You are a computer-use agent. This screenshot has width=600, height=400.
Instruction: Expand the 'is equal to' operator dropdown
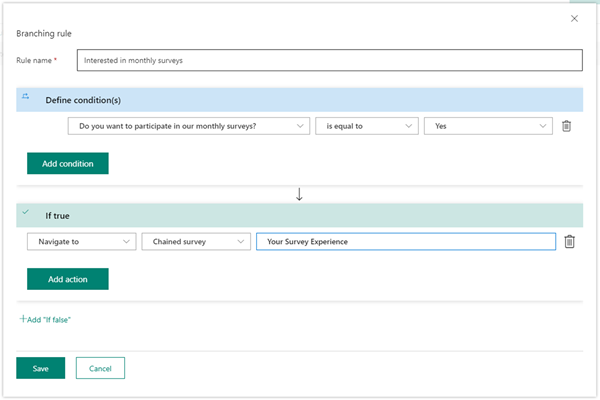click(x=366, y=126)
